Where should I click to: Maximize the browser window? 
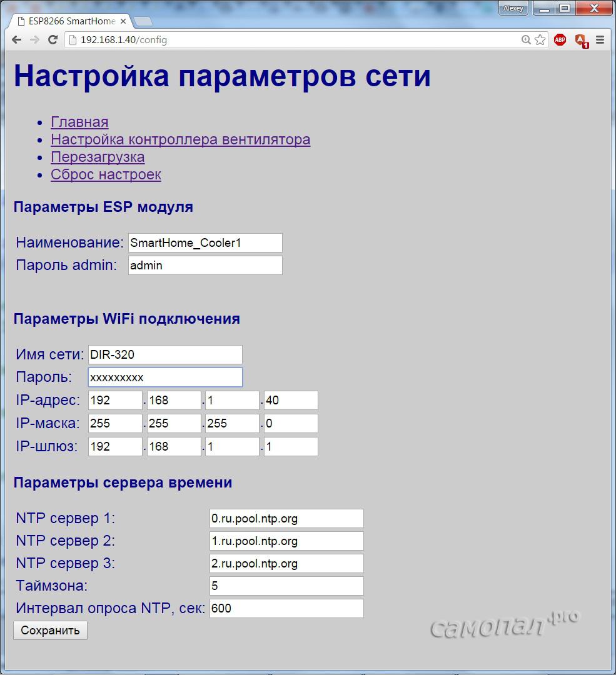tap(565, 8)
